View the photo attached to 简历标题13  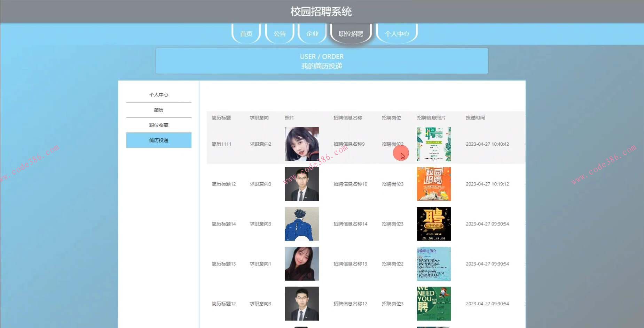[x=301, y=264]
